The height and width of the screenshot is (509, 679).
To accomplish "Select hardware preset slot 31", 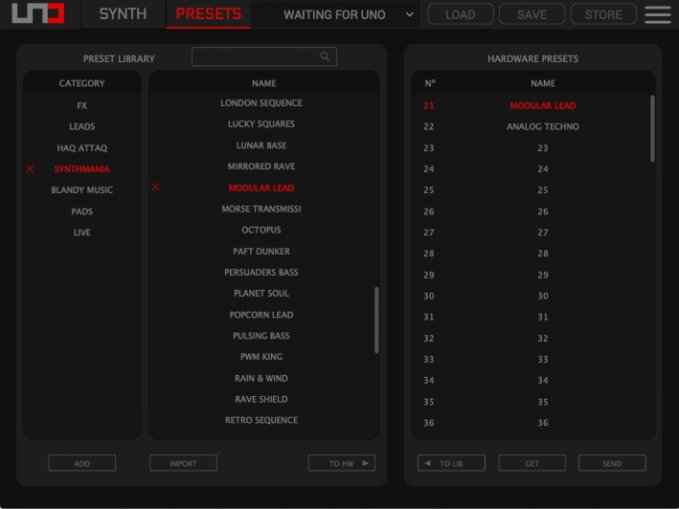I will 530,317.
